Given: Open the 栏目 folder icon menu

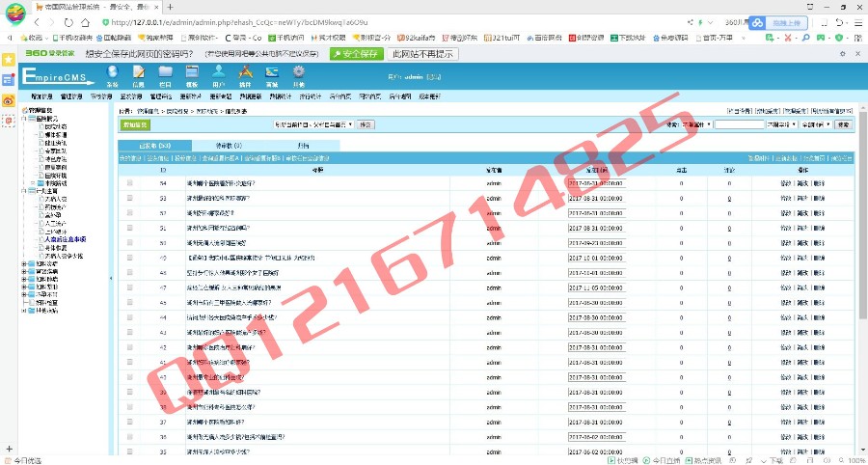Looking at the screenshot, I should (166, 76).
